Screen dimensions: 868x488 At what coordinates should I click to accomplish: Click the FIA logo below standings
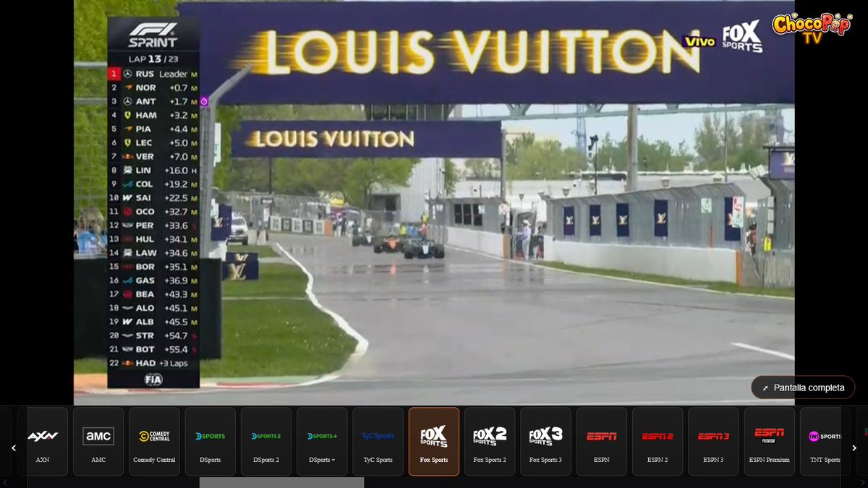(x=153, y=379)
